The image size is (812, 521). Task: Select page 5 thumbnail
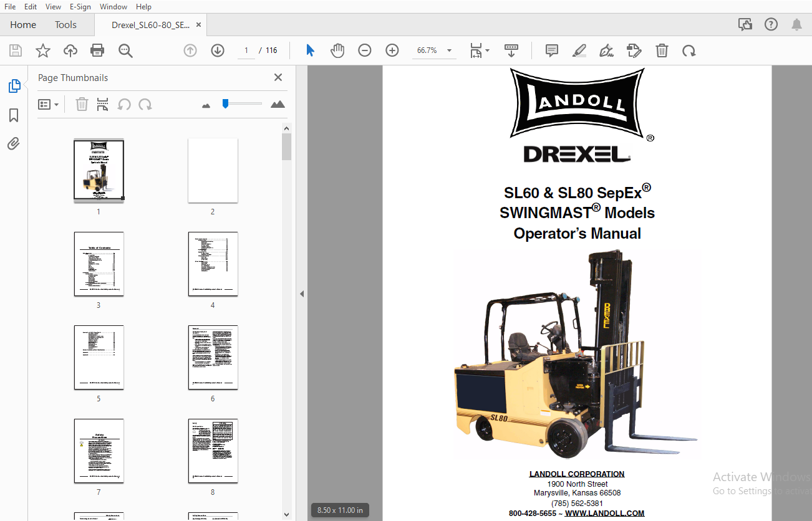99,357
